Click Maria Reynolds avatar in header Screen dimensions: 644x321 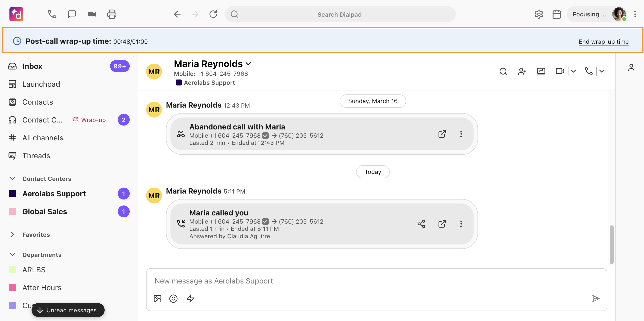[154, 72]
